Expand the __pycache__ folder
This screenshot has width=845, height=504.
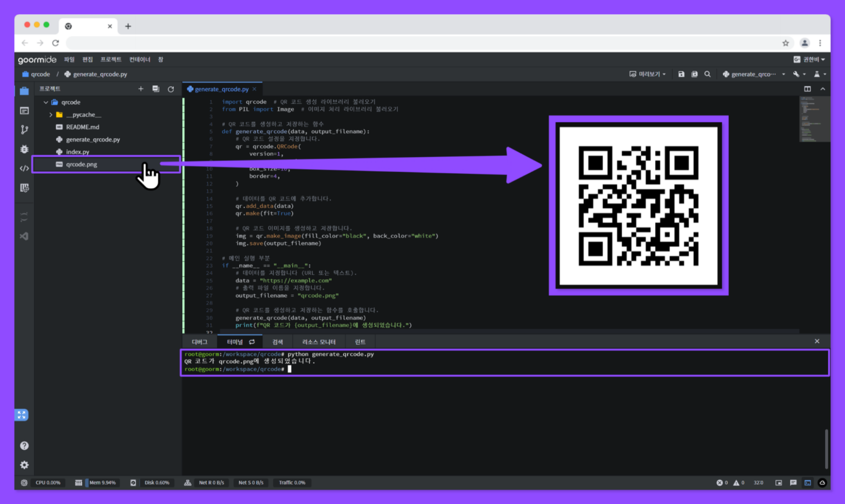coord(50,114)
